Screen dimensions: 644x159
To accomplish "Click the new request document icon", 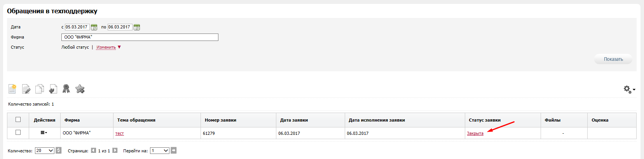I will (x=12, y=89).
